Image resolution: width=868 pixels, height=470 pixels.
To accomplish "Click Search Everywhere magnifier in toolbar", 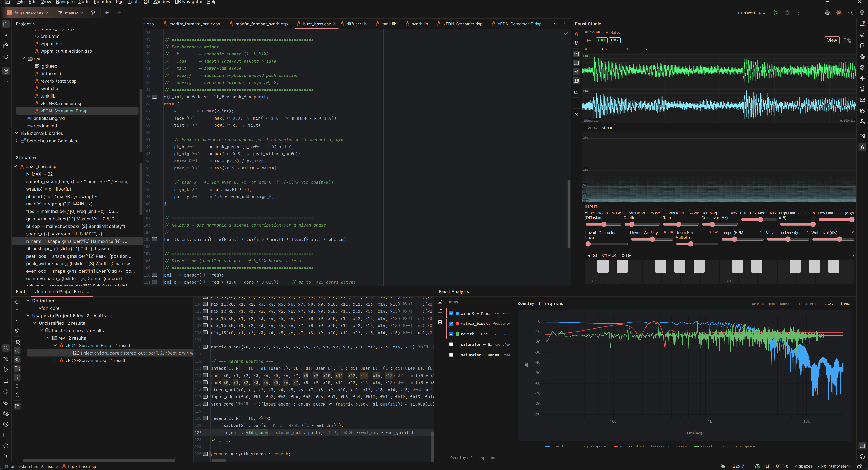I will (850, 13).
